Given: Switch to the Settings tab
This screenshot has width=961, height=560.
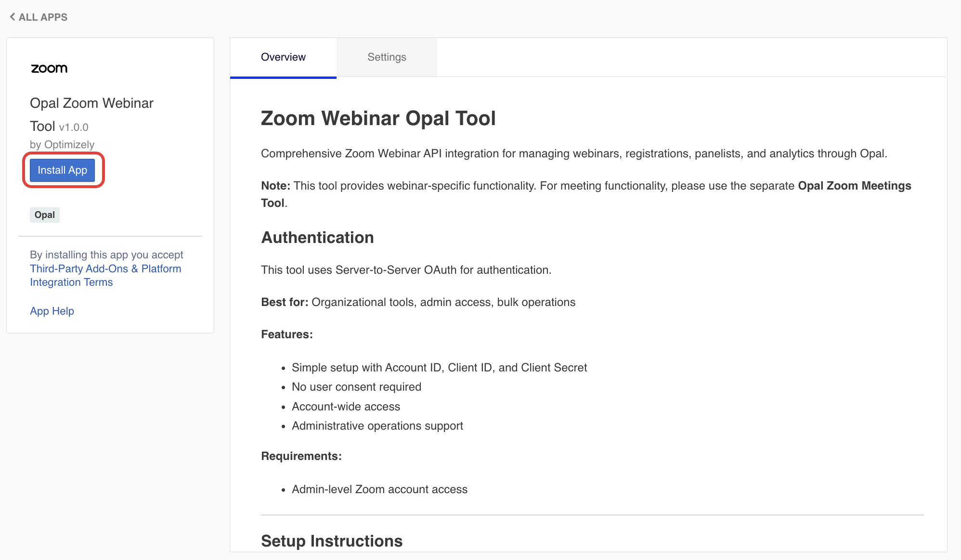Looking at the screenshot, I should [x=386, y=57].
